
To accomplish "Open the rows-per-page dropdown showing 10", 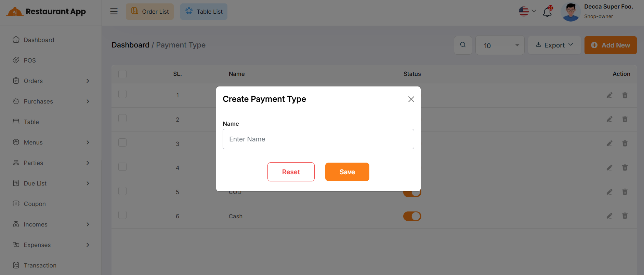I will pos(500,45).
